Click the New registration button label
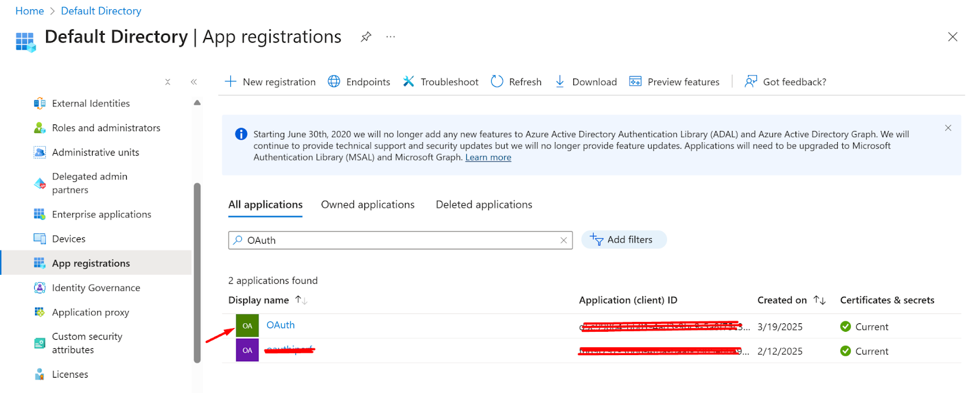This screenshot has height=393, width=980. [x=279, y=82]
